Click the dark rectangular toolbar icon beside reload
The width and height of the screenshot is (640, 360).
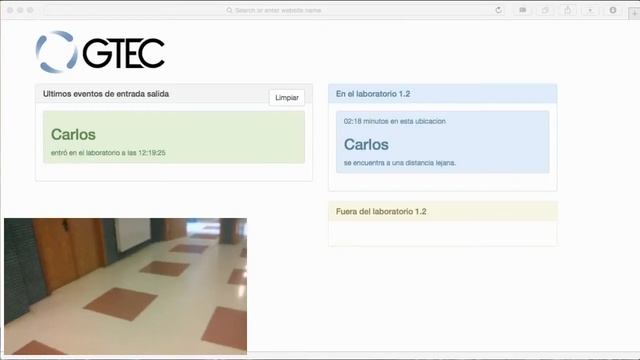tap(522, 10)
